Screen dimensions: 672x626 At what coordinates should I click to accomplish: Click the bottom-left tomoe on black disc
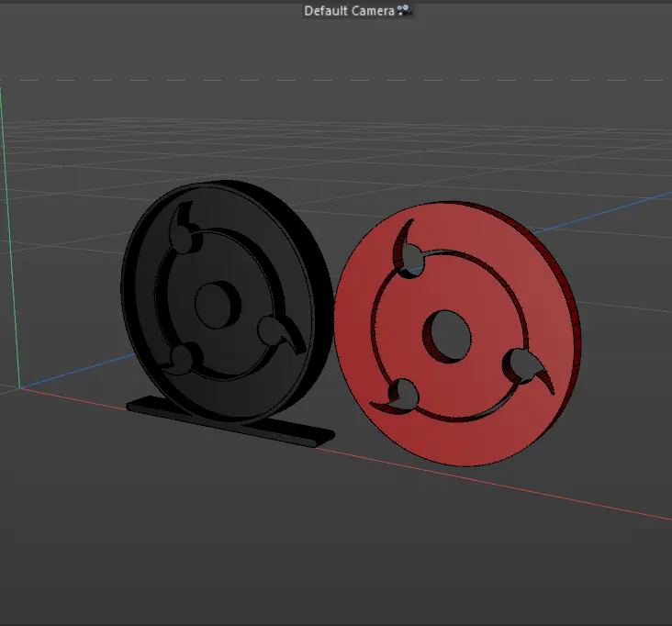(x=182, y=355)
